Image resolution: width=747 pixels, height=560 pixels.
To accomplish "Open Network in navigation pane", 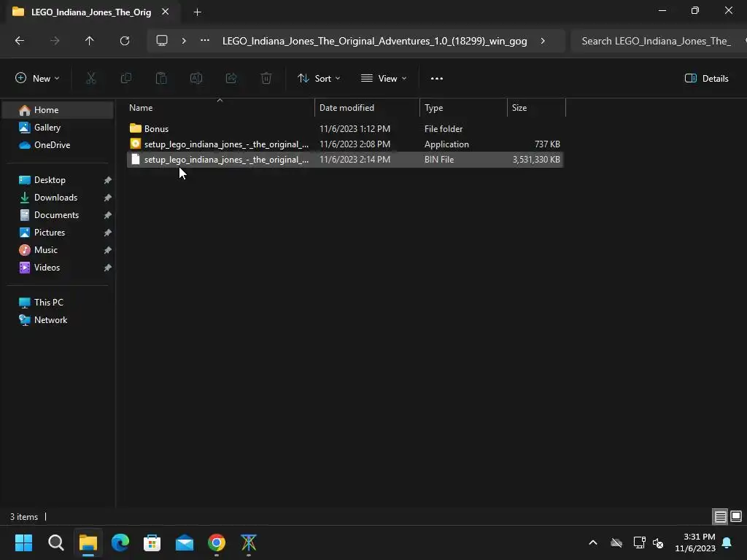I will point(58,320).
